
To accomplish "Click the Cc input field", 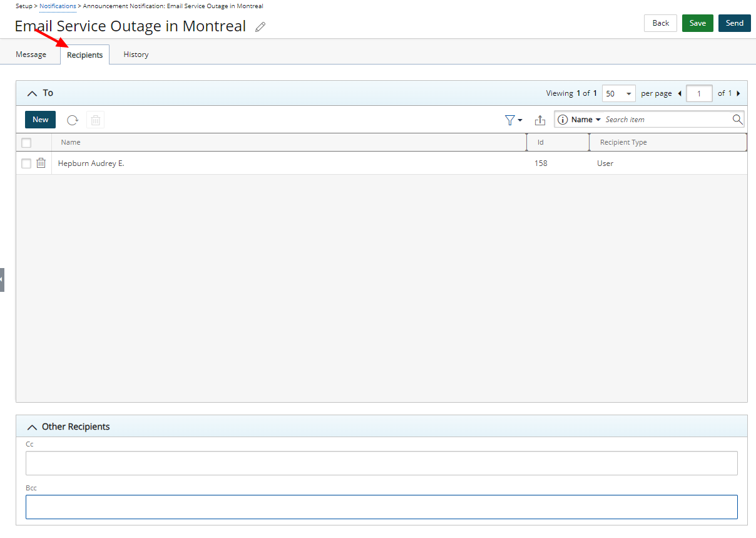I will (x=382, y=463).
